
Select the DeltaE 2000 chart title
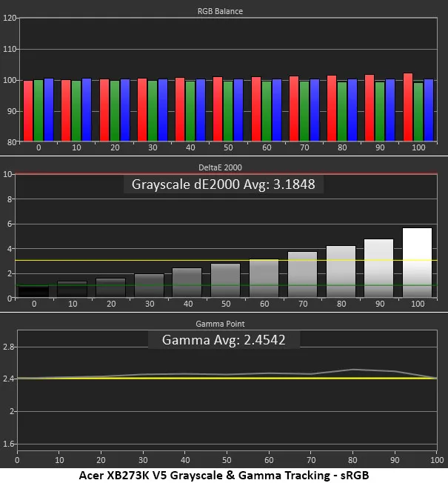tap(224, 167)
